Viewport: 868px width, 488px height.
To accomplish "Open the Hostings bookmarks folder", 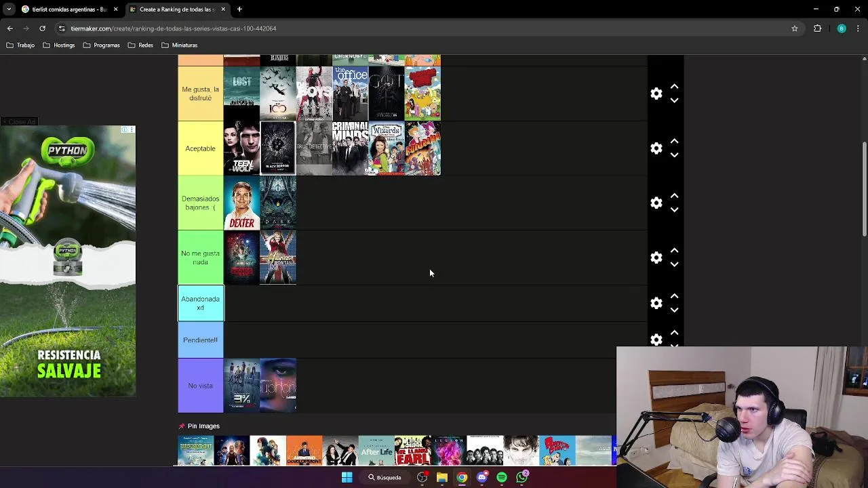I will point(59,45).
